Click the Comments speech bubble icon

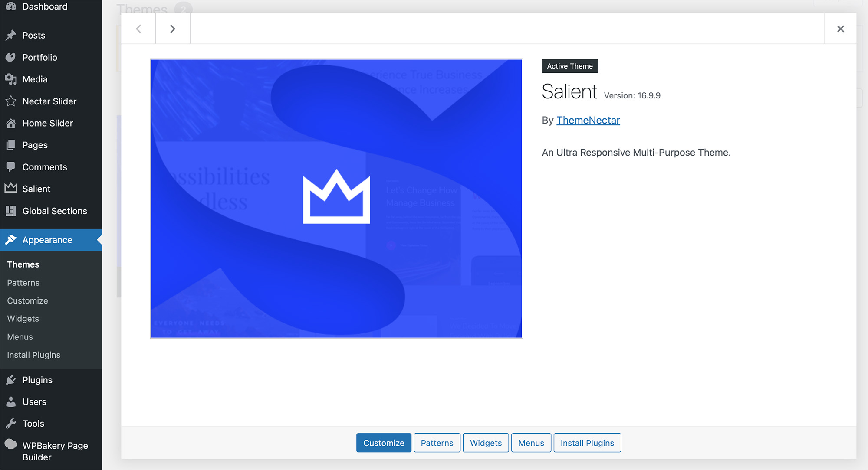[11, 167]
